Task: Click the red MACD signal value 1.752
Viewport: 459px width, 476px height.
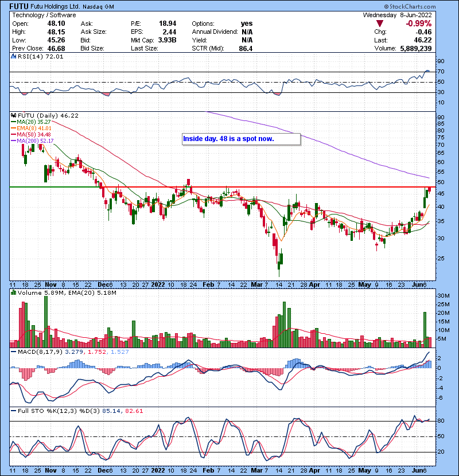Action: 97,352
